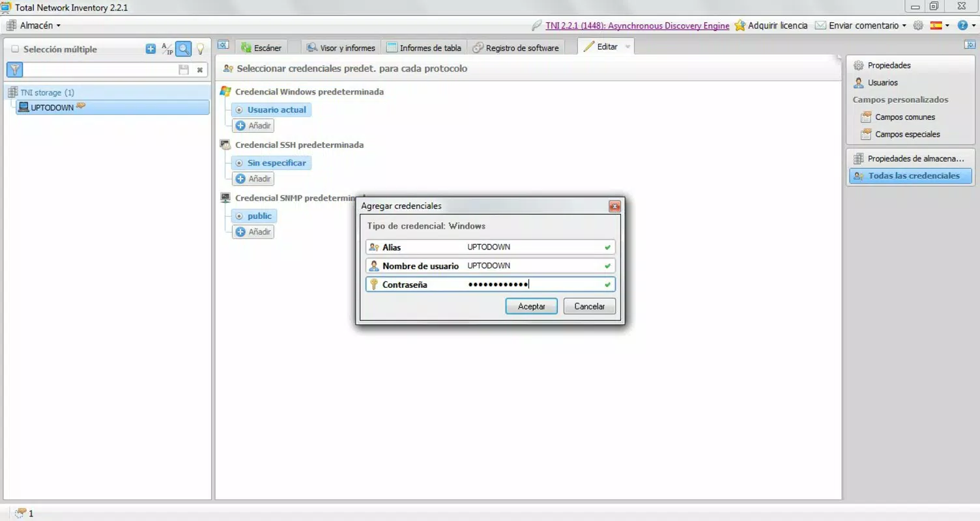Switch to the Registro de software tab
Image resolution: width=980 pixels, height=521 pixels.
pos(516,48)
